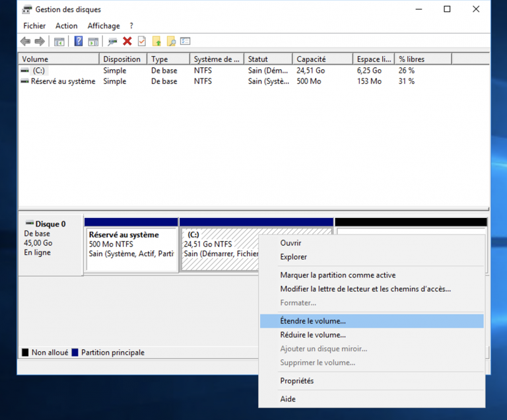Click Explorer in the context menu
Image resolution: width=507 pixels, height=420 pixels.
293,257
